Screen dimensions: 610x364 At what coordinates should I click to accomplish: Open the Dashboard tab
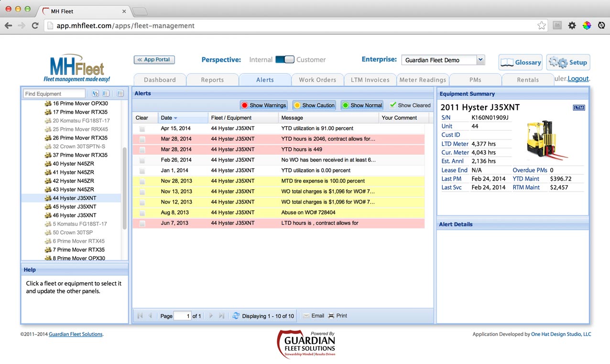(160, 80)
